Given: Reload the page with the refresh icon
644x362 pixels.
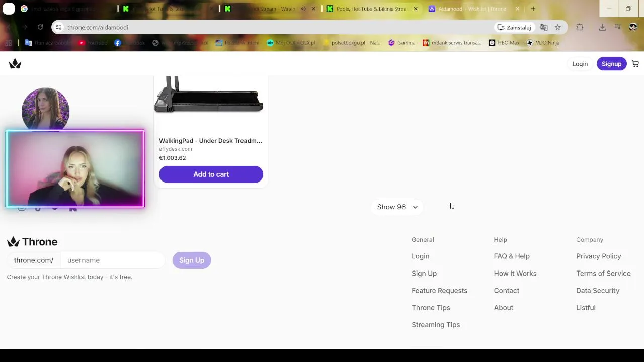Looking at the screenshot, I should (x=40, y=27).
